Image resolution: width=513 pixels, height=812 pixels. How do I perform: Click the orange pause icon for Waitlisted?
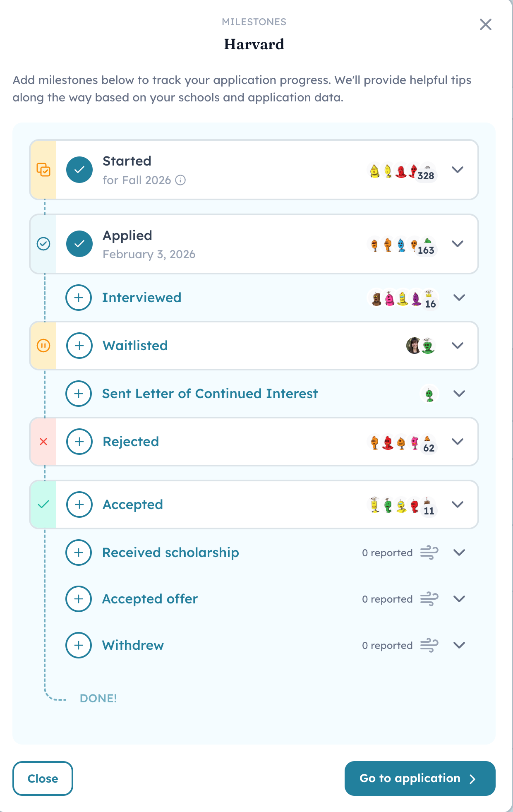click(43, 346)
